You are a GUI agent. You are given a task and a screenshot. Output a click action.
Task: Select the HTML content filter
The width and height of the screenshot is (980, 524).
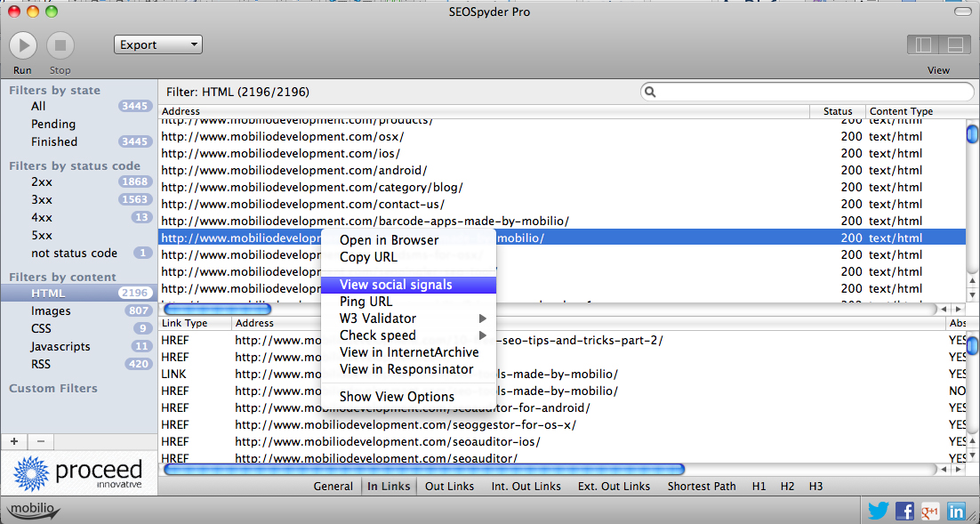79,293
